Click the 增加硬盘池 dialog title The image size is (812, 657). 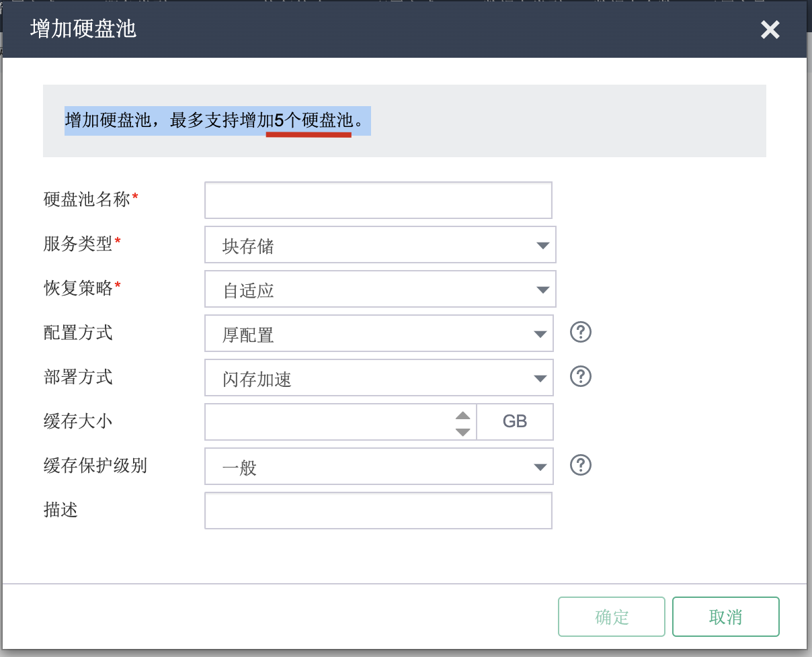click(83, 30)
